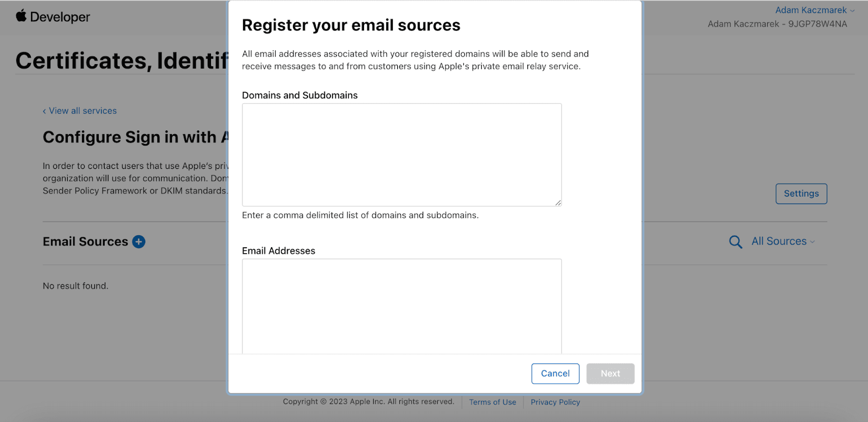
Task: Click the Copyright 2023 Apple Inc. text
Action: click(x=368, y=401)
